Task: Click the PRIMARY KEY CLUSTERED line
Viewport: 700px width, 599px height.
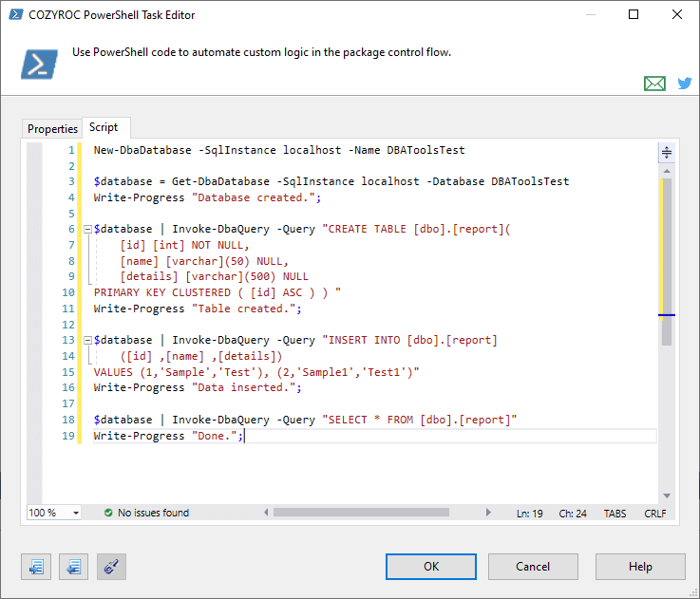Action: tap(218, 292)
